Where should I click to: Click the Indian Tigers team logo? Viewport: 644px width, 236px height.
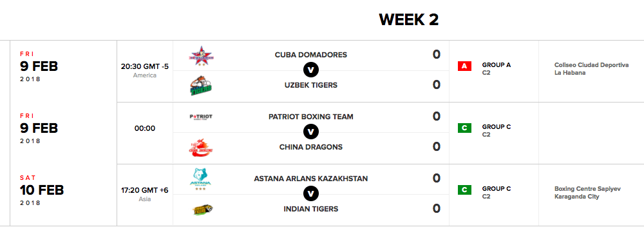point(203,210)
